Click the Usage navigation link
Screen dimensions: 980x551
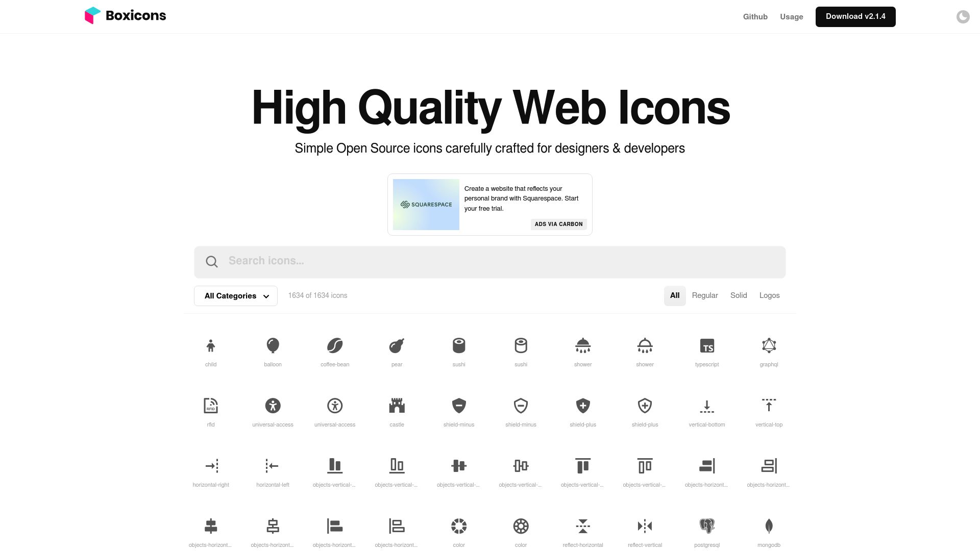pos(792,17)
